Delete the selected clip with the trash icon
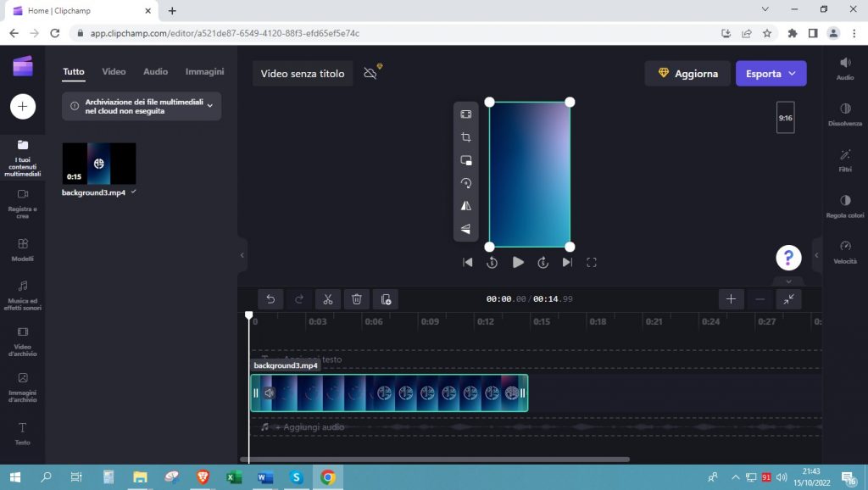The width and height of the screenshot is (868, 490). coord(356,299)
